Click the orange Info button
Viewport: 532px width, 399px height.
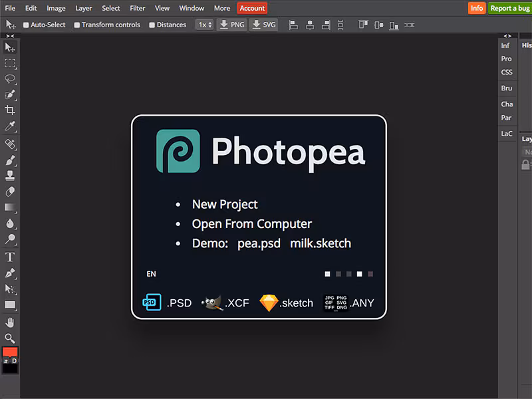[477, 8]
